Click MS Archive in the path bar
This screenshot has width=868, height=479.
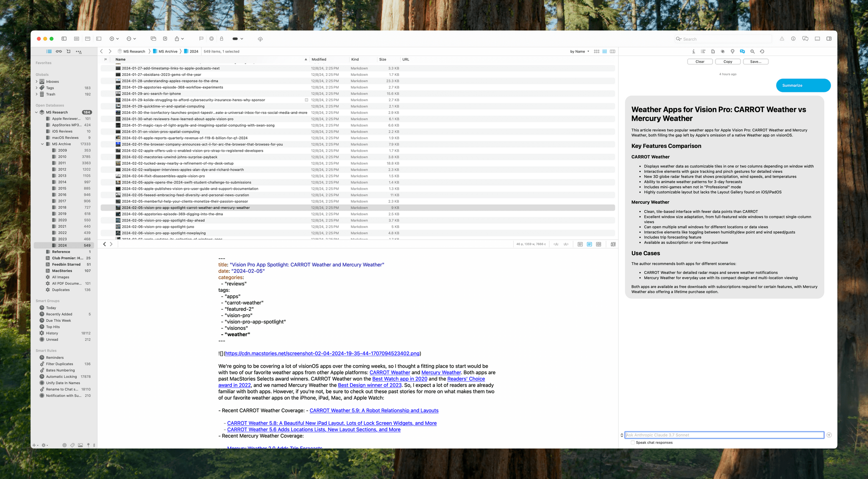[165, 51]
